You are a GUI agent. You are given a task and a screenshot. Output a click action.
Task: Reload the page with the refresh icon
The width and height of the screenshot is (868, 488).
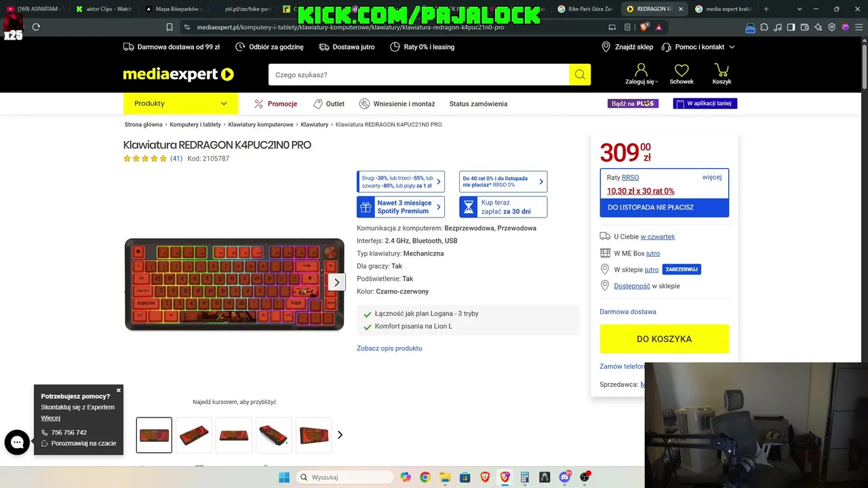pos(36,27)
